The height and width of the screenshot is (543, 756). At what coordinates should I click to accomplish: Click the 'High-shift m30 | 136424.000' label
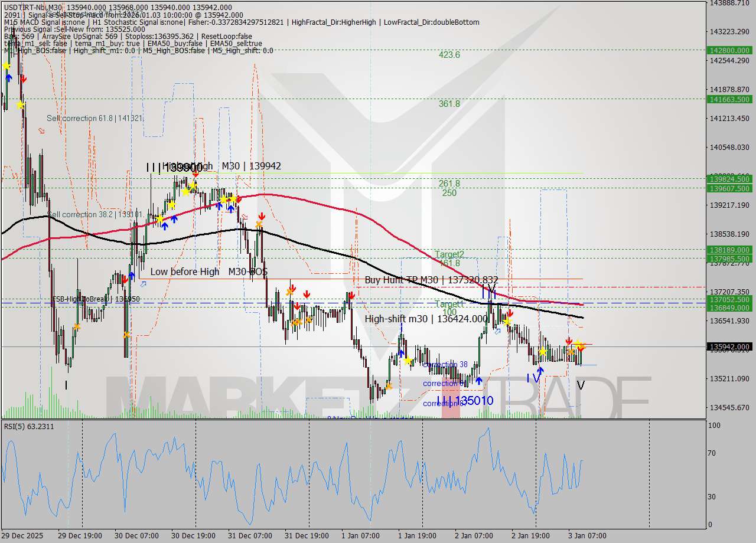(x=426, y=319)
